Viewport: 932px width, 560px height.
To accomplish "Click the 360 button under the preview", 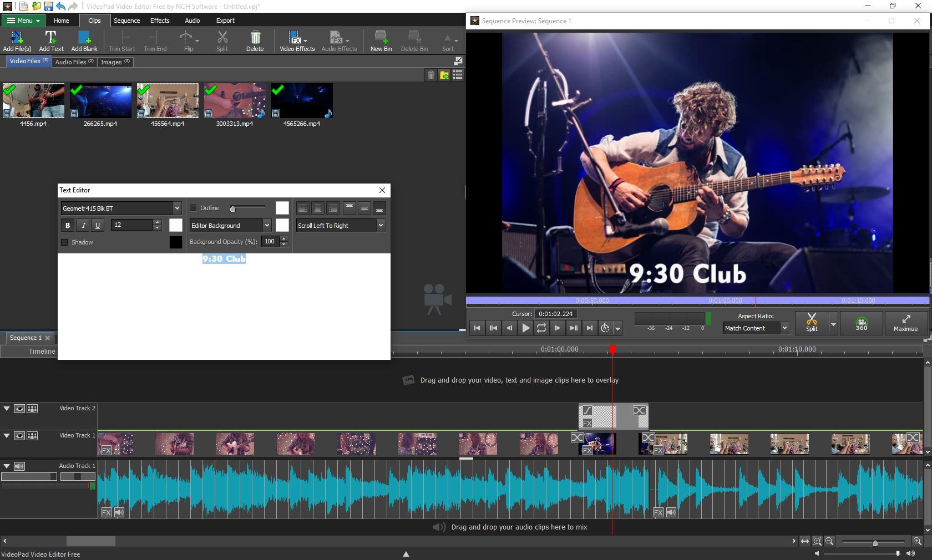I will click(x=861, y=324).
